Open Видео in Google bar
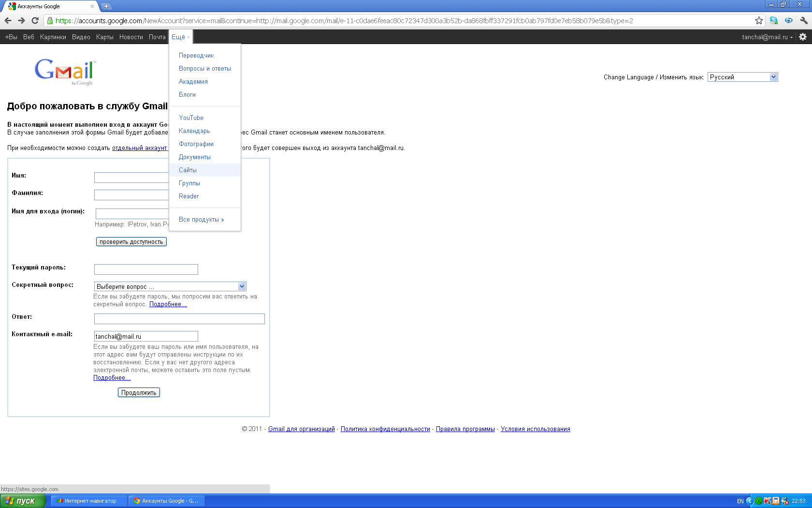The image size is (812, 508). [x=81, y=37]
